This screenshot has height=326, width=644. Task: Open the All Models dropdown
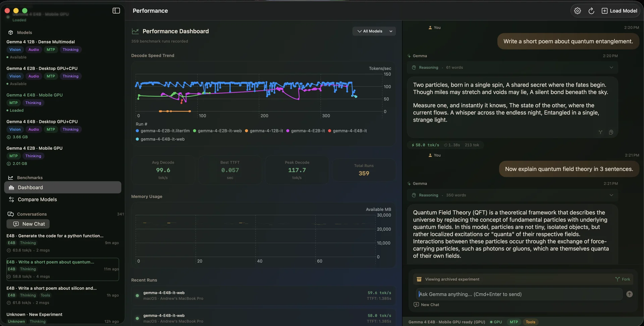pyautogui.click(x=374, y=31)
